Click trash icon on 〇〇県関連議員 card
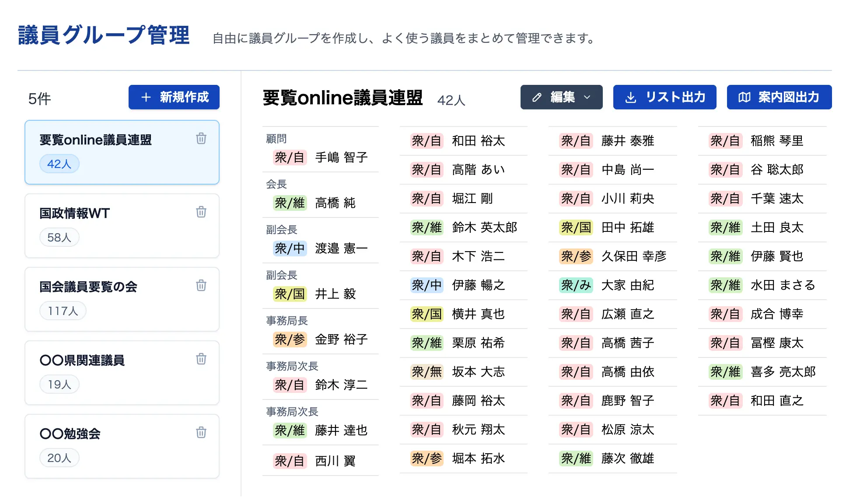This screenshot has width=853, height=504. (201, 359)
